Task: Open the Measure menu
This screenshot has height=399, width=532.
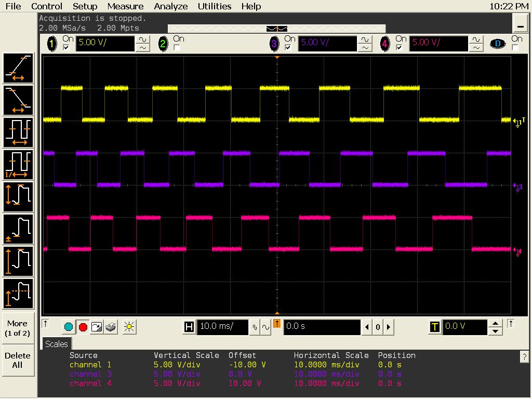Action: pos(125,6)
